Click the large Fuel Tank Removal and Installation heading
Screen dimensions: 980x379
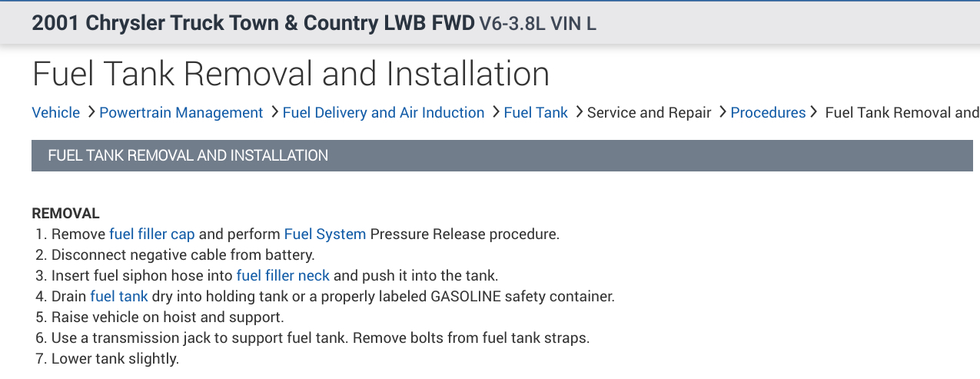coord(291,75)
